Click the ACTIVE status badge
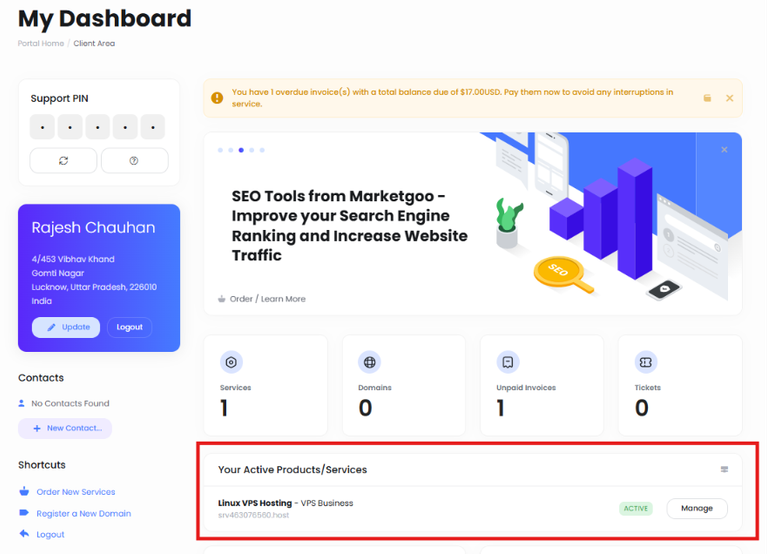The width and height of the screenshot is (767, 554). [x=636, y=509]
